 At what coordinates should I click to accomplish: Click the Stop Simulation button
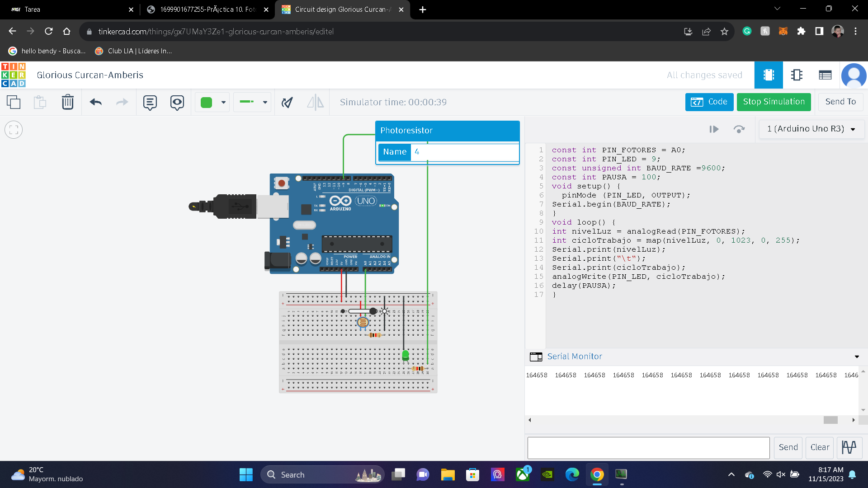(x=774, y=102)
